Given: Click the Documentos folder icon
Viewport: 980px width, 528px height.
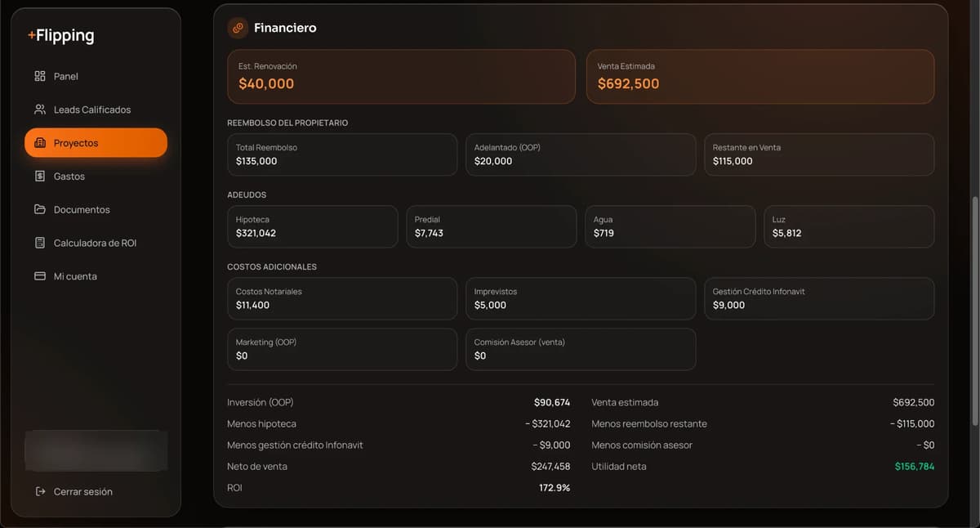Looking at the screenshot, I should pos(40,209).
